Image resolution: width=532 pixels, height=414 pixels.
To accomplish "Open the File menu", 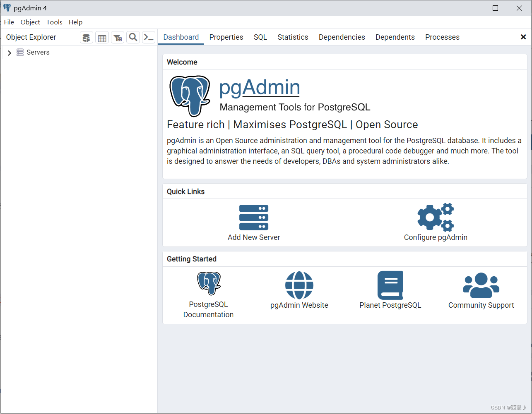I will (x=9, y=22).
